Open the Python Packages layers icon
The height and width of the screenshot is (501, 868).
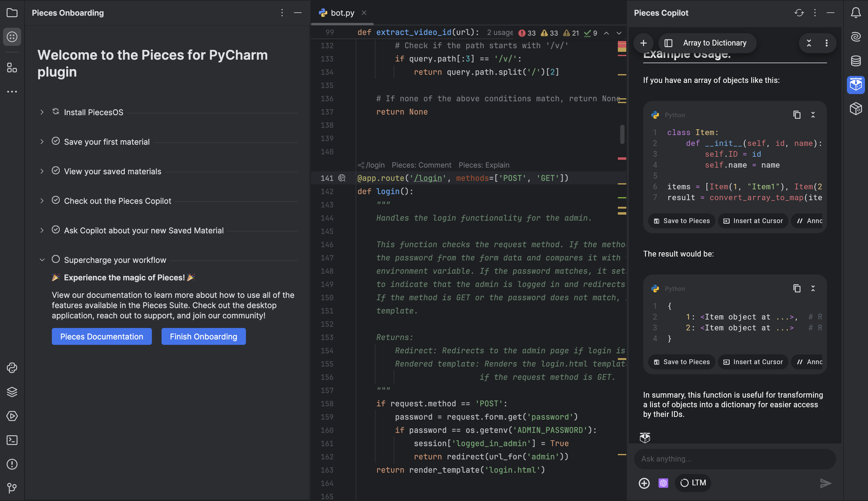click(12, 392)
